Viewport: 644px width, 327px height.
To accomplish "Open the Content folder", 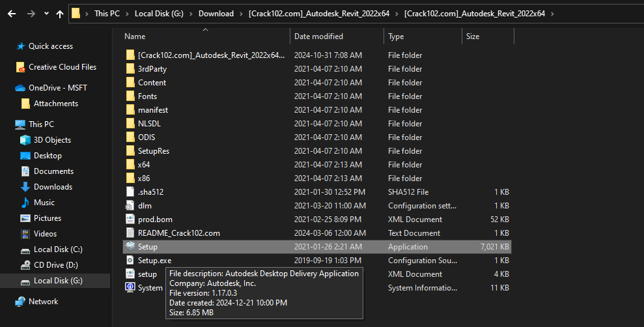I will click(152, 83).
